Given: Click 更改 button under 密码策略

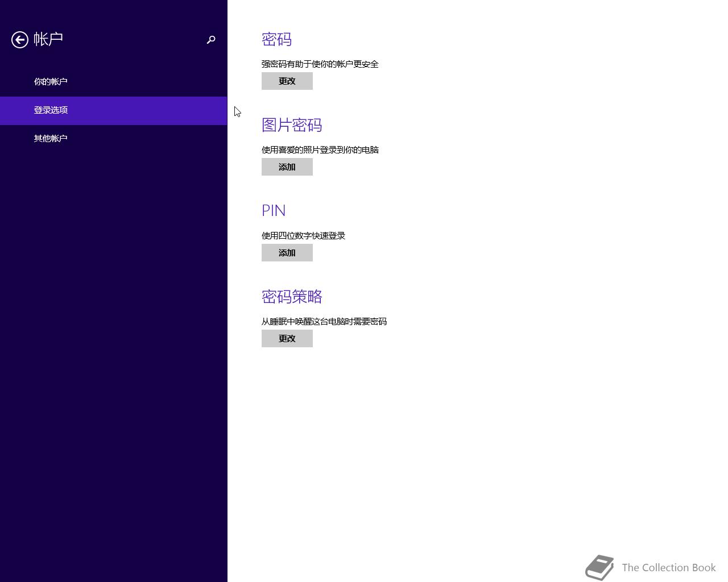Looking at the screenshot, I should coord(287,339).
